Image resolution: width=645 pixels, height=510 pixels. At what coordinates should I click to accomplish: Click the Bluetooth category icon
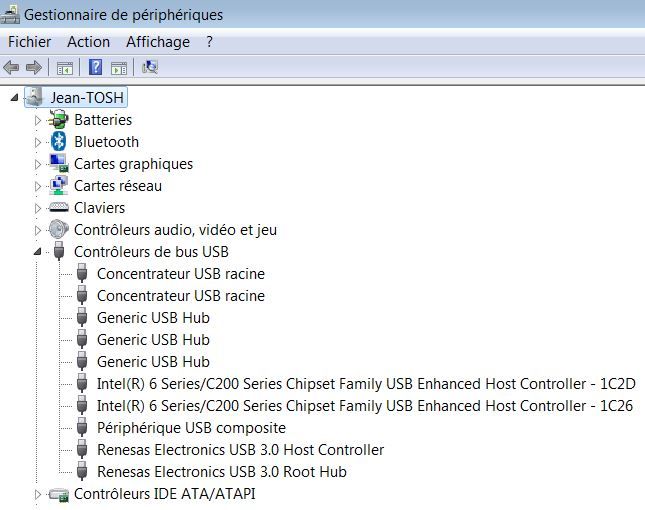point(58,141)
